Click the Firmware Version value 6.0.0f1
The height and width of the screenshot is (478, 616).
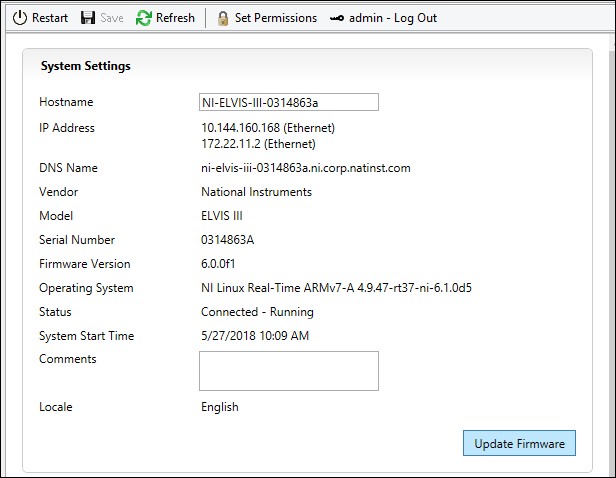(222, 264)
